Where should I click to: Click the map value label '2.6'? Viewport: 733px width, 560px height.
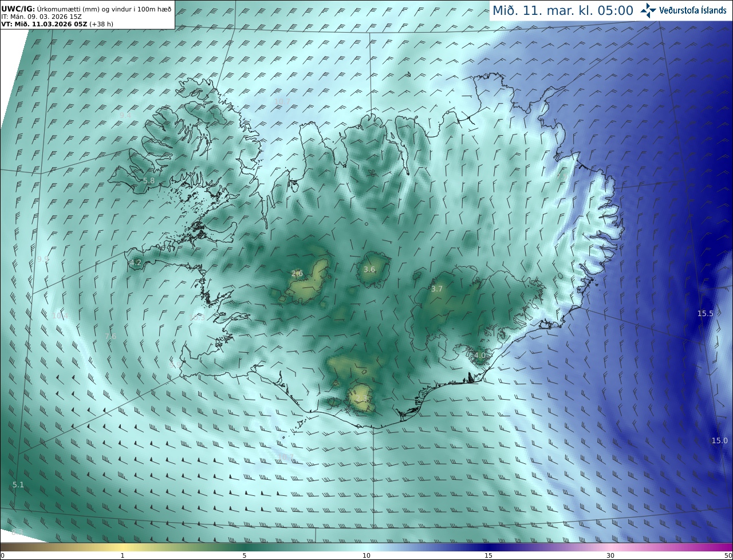[297, 273]
